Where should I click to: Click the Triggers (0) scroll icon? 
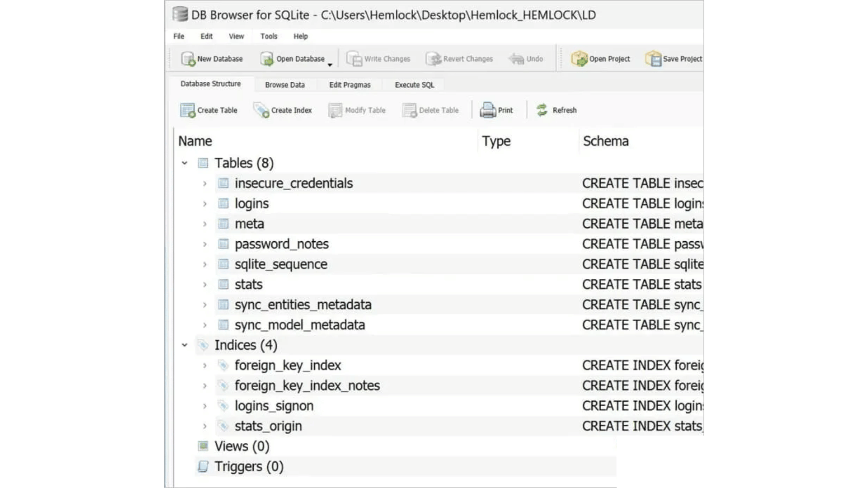(203, 466)
